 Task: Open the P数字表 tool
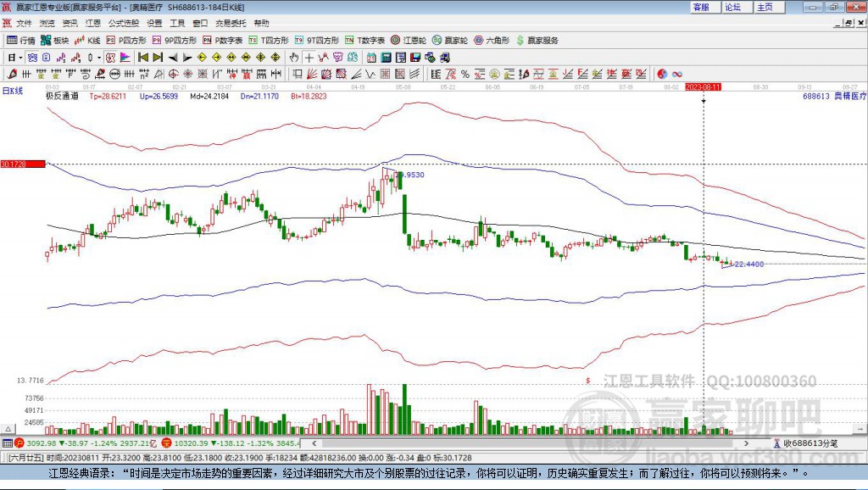click(x=223, y=41)
